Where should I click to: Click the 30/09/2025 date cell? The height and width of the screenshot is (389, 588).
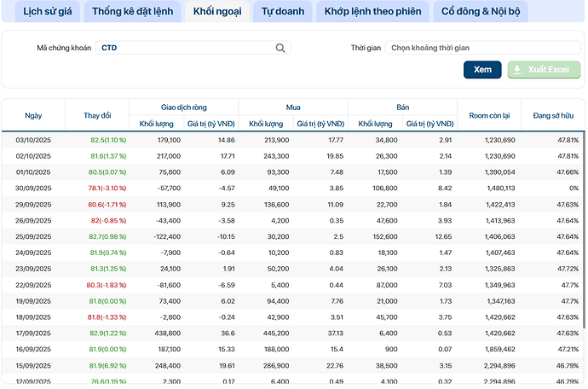coord(33,188)
